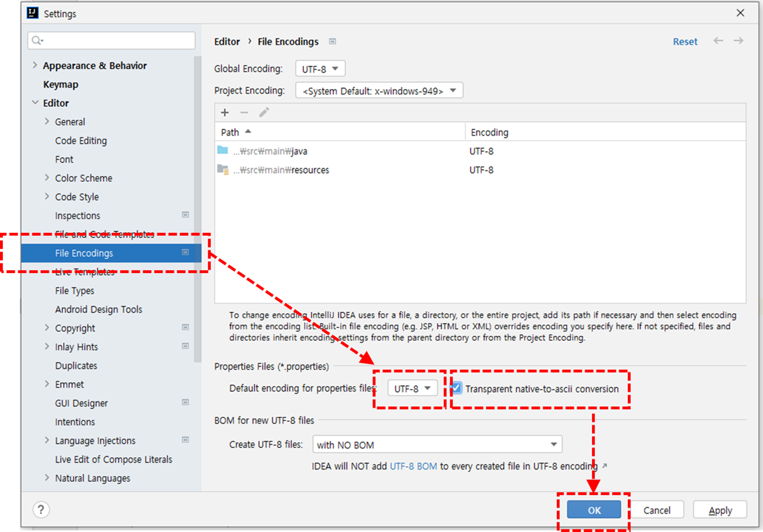Click external link arrow after UTF-8 encoding text
Image resolution: width=763 pixels, height=532 pixels.
[605, 466]
